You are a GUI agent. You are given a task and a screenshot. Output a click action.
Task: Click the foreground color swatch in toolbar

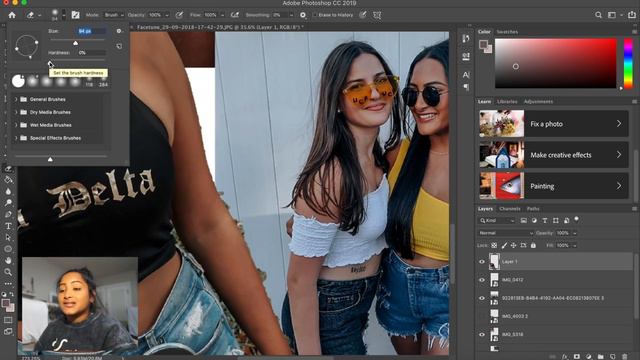(5, 303)
